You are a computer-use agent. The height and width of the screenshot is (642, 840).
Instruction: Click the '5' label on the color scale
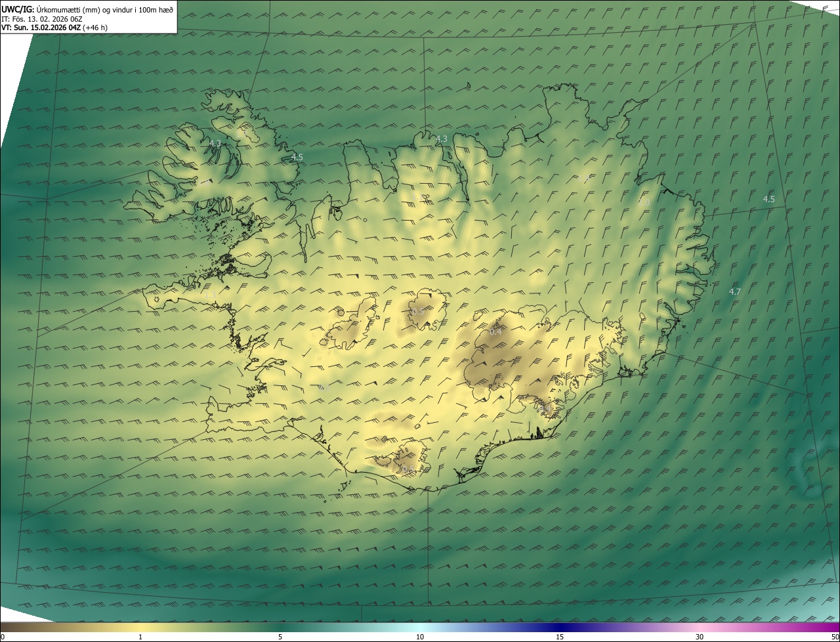click(x=280, y=637)
